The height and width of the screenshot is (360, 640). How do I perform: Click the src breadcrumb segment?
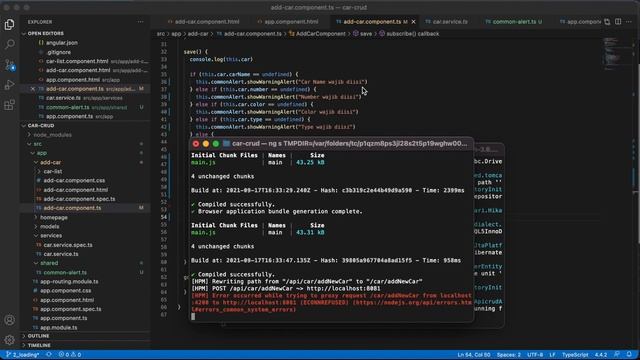tap(161, 34)
